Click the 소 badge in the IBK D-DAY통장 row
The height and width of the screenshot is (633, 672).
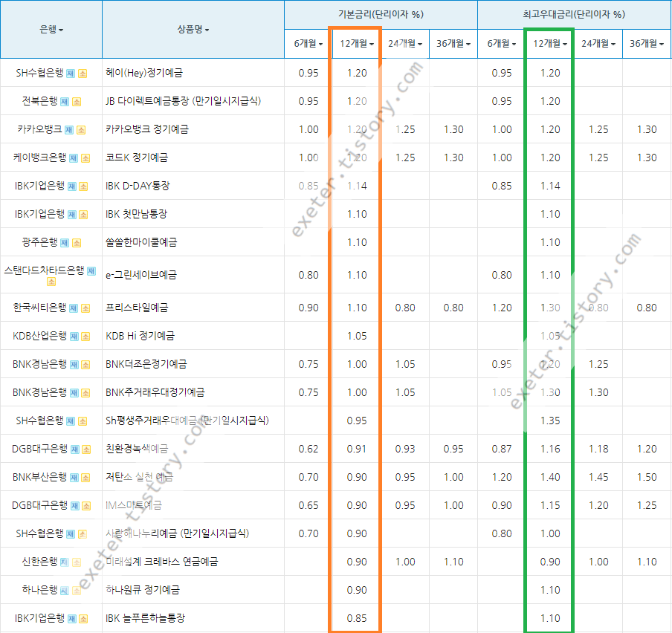83,186
